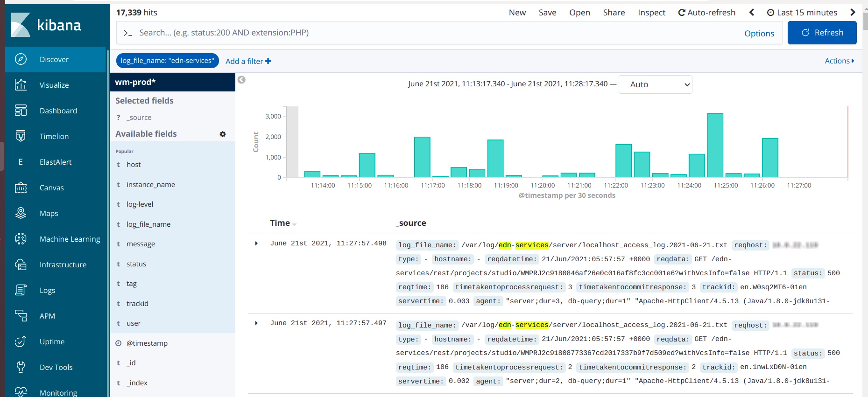Image resolution: width=868 pixels, height=397 pixels.
Task: Collapse the fields sidebar with arrow icon
Action: (x=241, y=80)
